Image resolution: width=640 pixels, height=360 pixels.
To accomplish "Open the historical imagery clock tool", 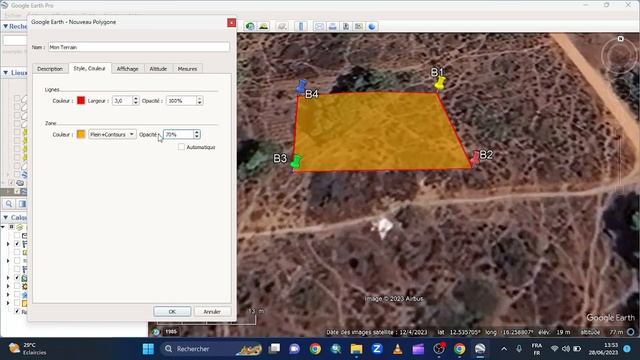I will pyautogui.click(x=250, y=27).
